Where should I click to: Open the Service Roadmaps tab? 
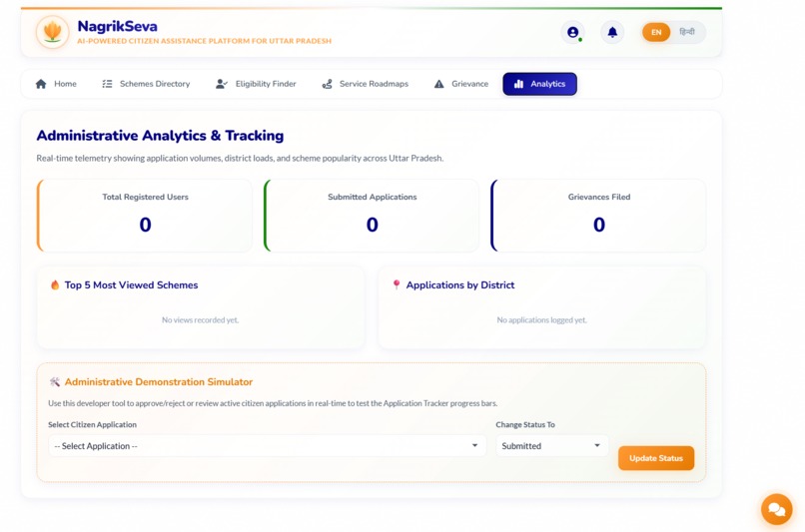(x=365, y=84)
